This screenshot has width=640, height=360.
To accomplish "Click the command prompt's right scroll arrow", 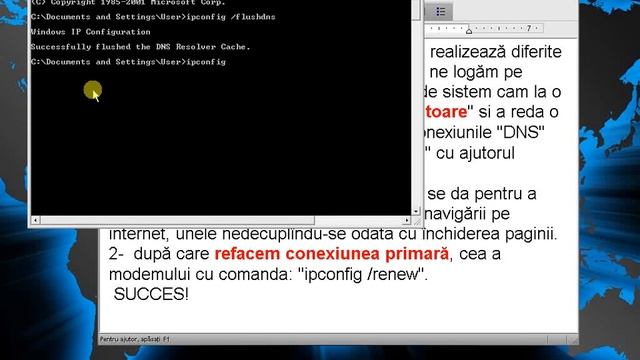I will point(407,220).
